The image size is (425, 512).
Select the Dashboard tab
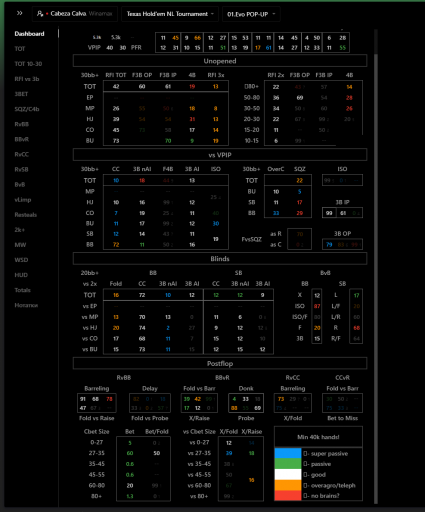[x=29, y=34]
